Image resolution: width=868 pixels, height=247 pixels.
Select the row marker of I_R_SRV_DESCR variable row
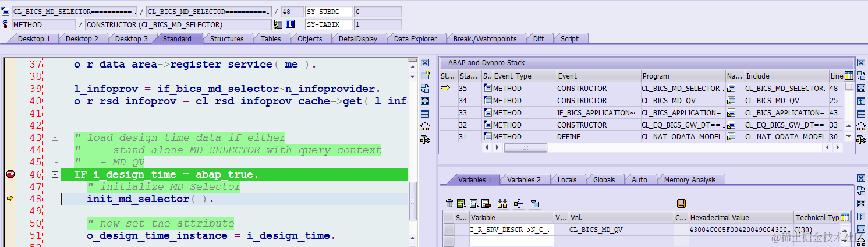click(448, 230)
